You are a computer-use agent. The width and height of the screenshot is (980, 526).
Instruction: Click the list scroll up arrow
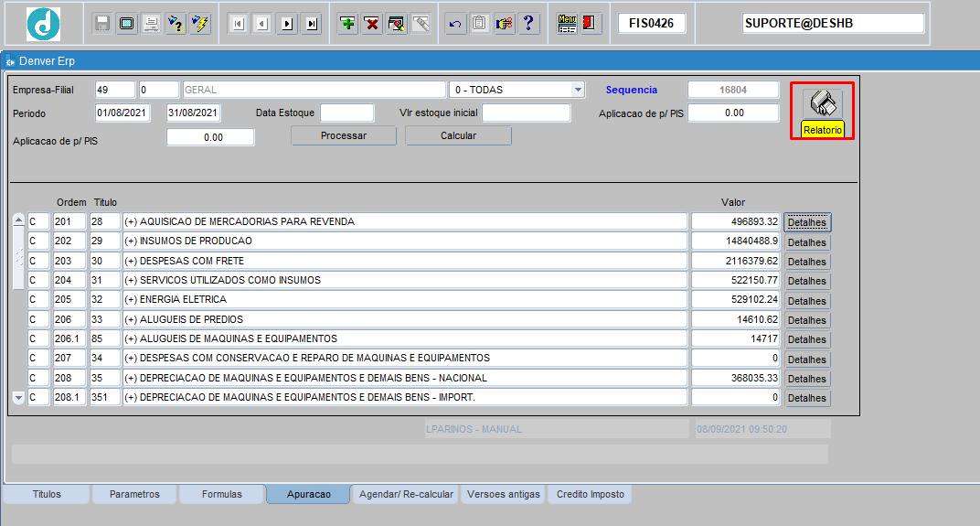(x=19, y=220)
